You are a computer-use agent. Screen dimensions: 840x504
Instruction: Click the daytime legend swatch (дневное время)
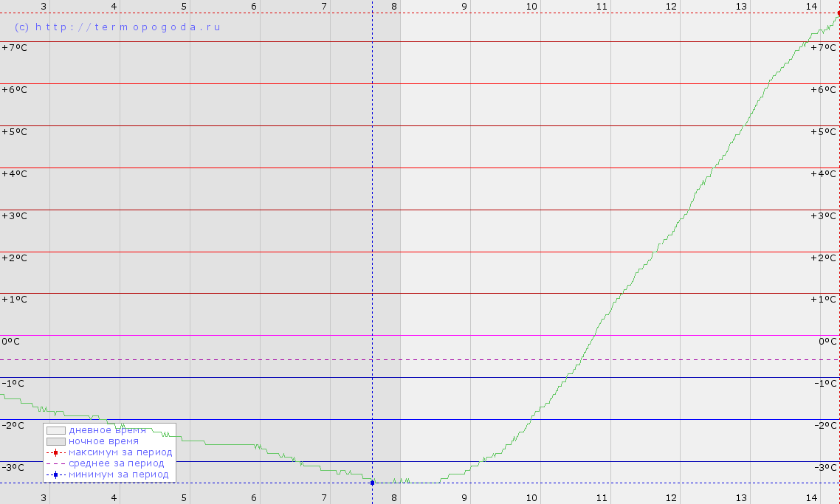[x=56, y=430]
